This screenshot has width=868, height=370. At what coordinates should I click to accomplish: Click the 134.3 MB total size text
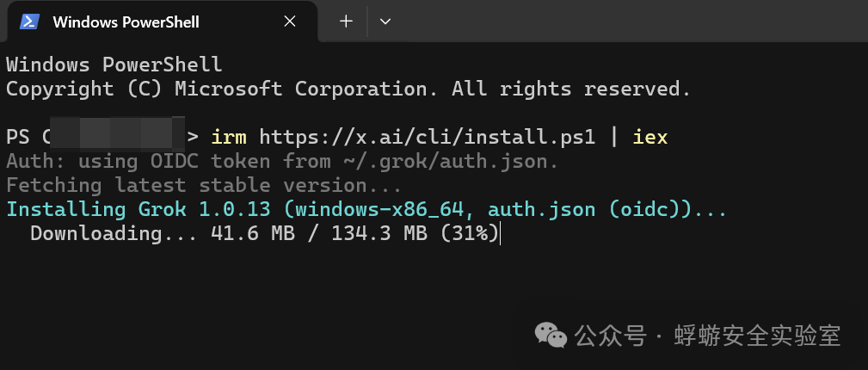point(379,233)
